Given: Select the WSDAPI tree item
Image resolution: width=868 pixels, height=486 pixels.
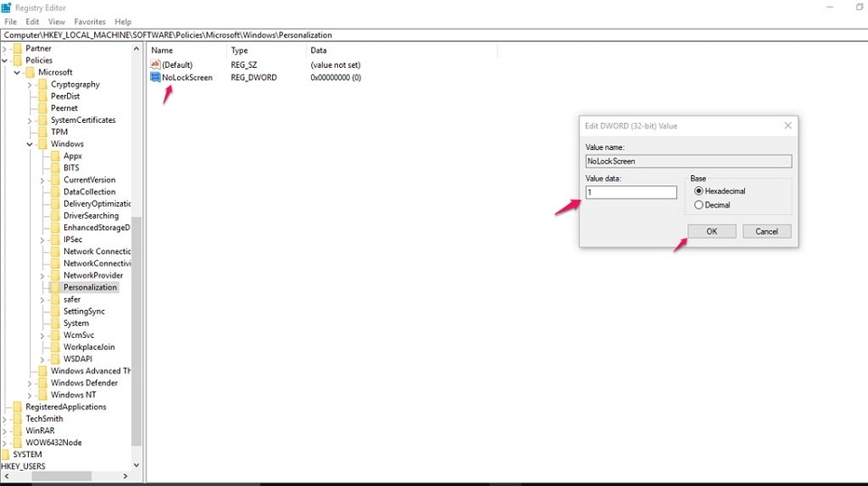Looking at the screenshot, I should [x=78, y=359].
